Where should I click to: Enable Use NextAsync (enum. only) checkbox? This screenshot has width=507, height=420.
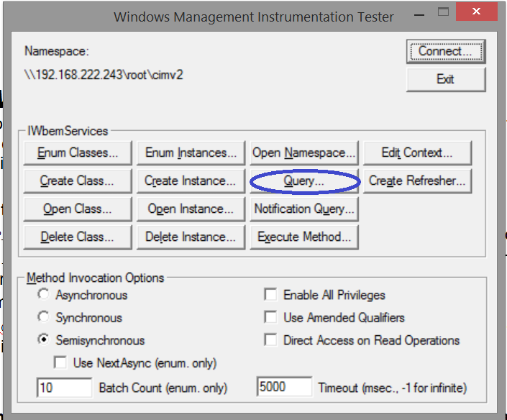pyautogui.click(x=60, y=362)
